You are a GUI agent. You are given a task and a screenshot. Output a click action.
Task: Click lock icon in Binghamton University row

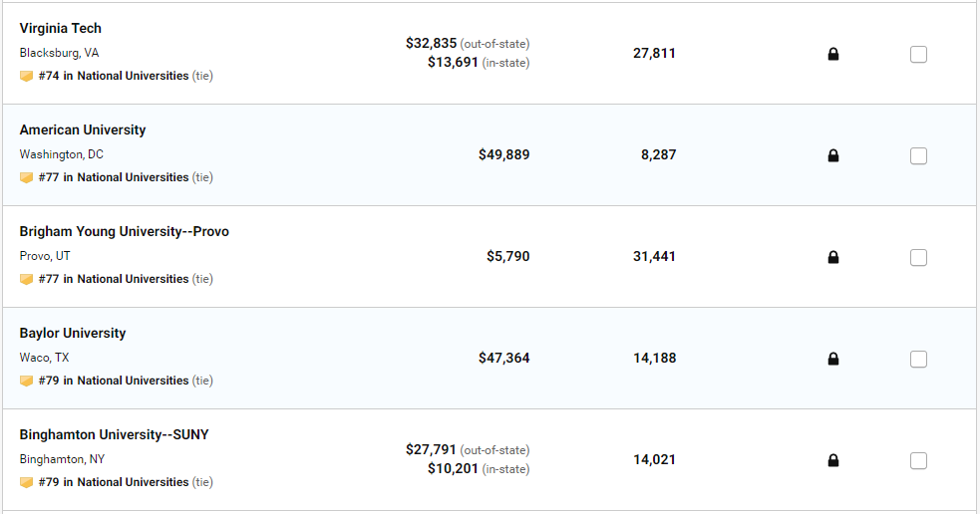click(833, 460)
